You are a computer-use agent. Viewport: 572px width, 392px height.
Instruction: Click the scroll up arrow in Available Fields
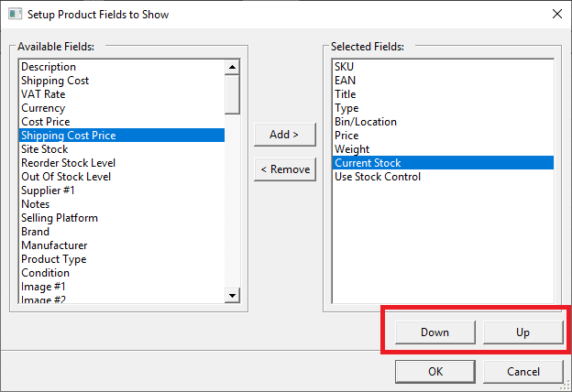232,67
